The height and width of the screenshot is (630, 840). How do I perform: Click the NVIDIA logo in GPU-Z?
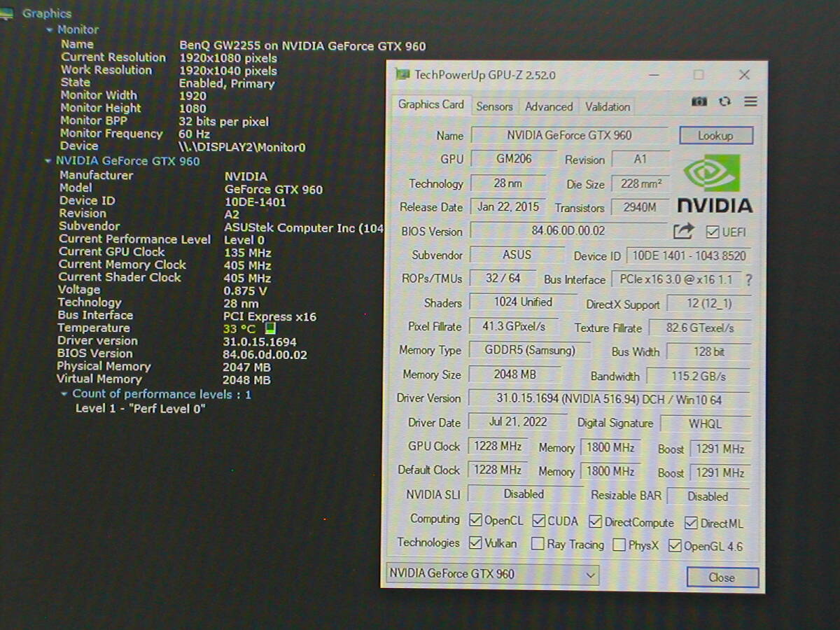point(715,184)
